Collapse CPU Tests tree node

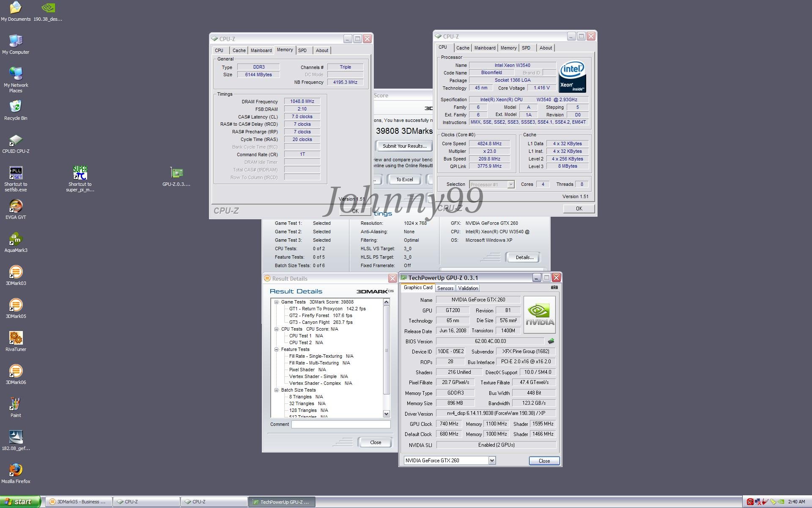(x=277, y=329)
